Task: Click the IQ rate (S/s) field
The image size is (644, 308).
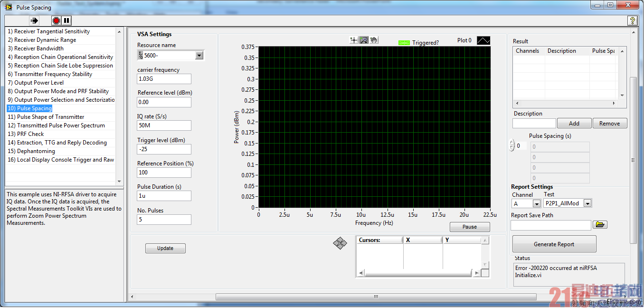Action: point(164,125)
